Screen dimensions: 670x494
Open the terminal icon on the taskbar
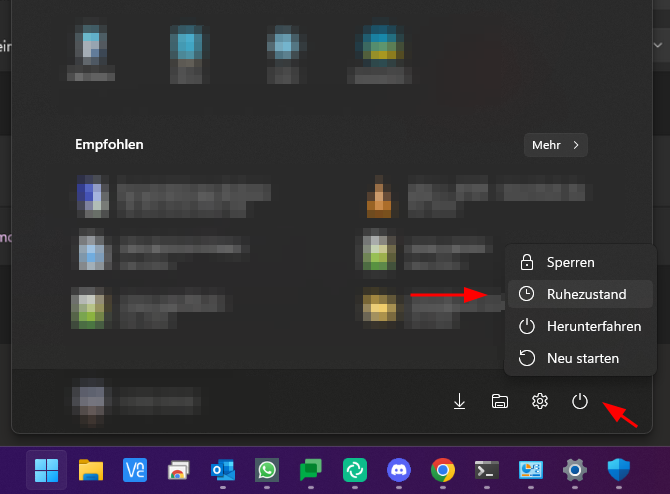pos(487,470)
